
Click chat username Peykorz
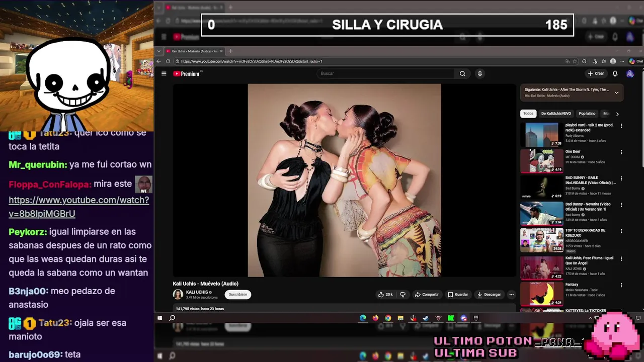[x=27, y=232]
